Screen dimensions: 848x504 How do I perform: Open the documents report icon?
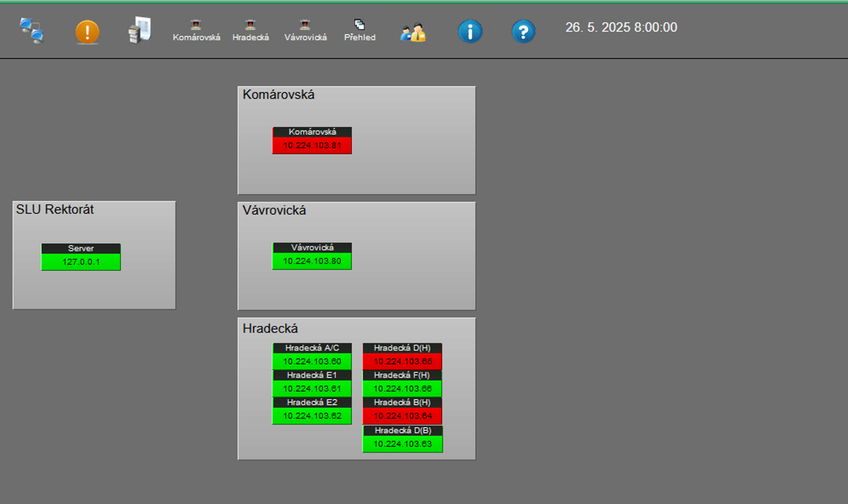pyautogui.click(x=140, y=31)
